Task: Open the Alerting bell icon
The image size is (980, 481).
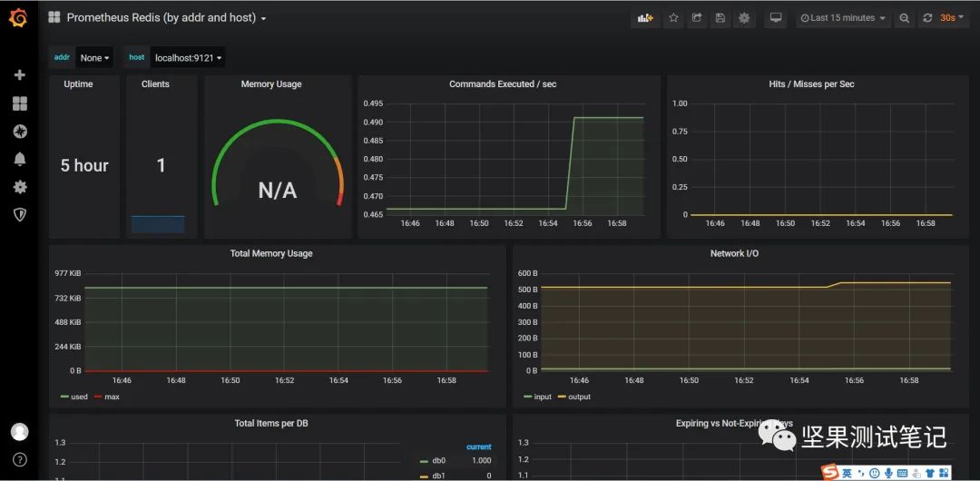Action: coord(19,159)
